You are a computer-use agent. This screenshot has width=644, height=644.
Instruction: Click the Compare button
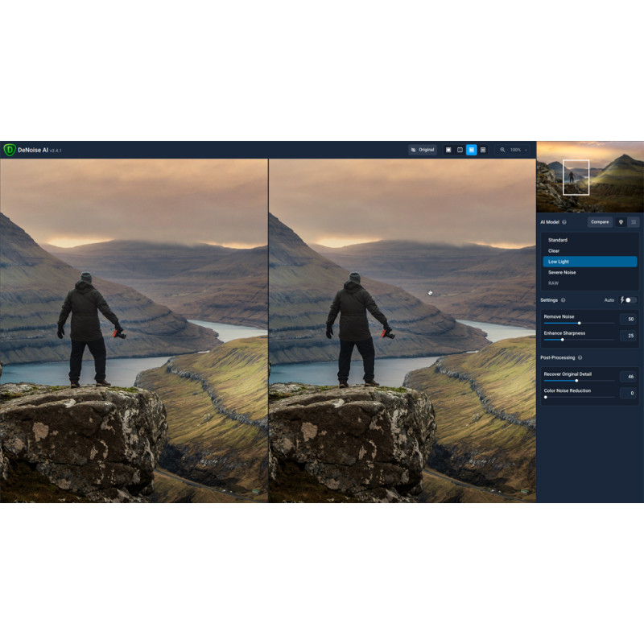(600, 221)
